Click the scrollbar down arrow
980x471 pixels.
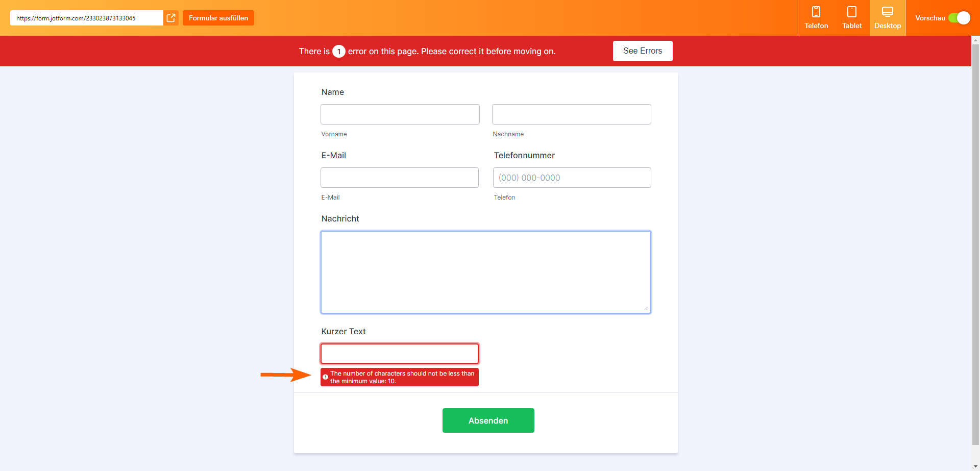point(975,466)
